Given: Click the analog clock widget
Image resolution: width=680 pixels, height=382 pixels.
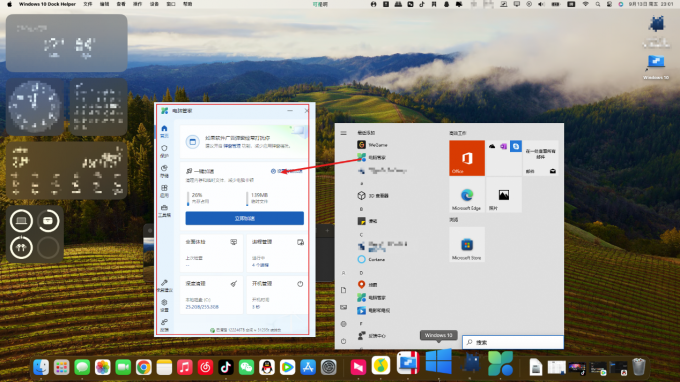Looking at the screenshot, I should (x=35, y=107).
